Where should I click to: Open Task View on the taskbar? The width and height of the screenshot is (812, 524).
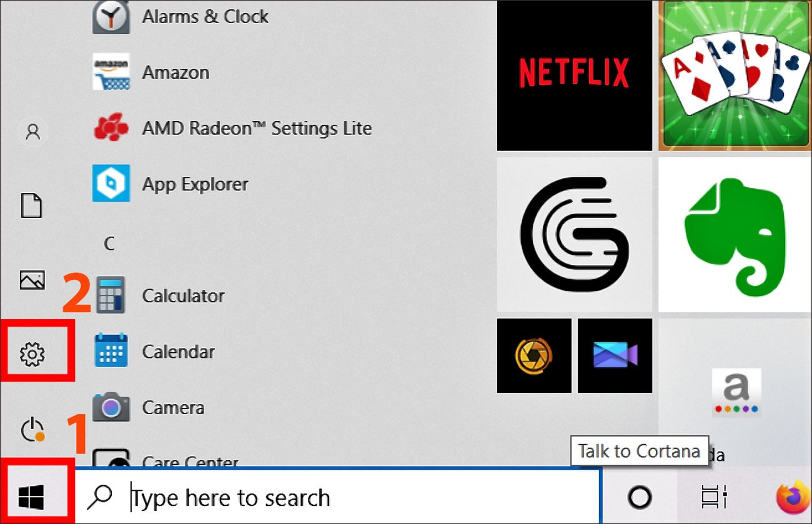pos(713,495)
